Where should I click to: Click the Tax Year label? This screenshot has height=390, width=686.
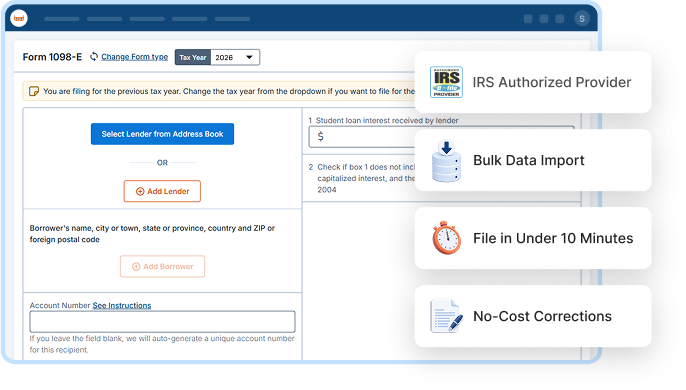click(193, 57)
